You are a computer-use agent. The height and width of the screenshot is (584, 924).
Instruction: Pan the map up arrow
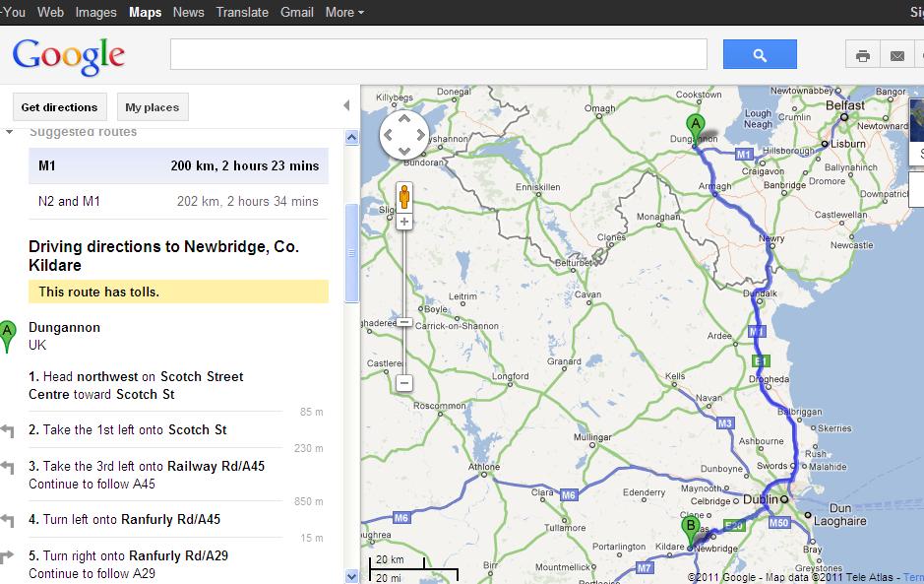point(404,118)
